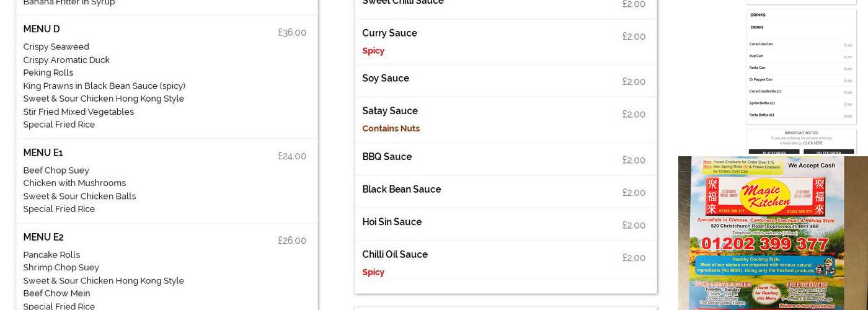
Task: Add Soy Sauce to the order
Action: point(386,78)
